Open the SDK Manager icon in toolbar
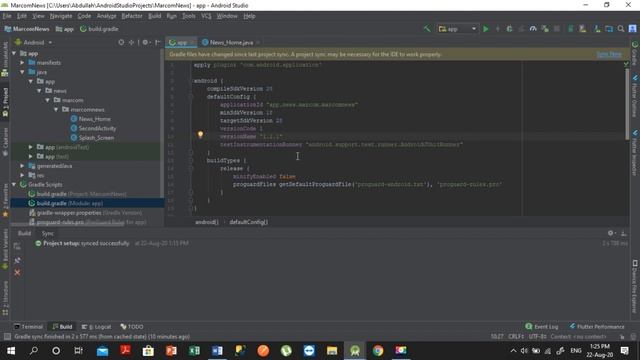This screenshot has height=360, width=640. [x=597, y=29]
